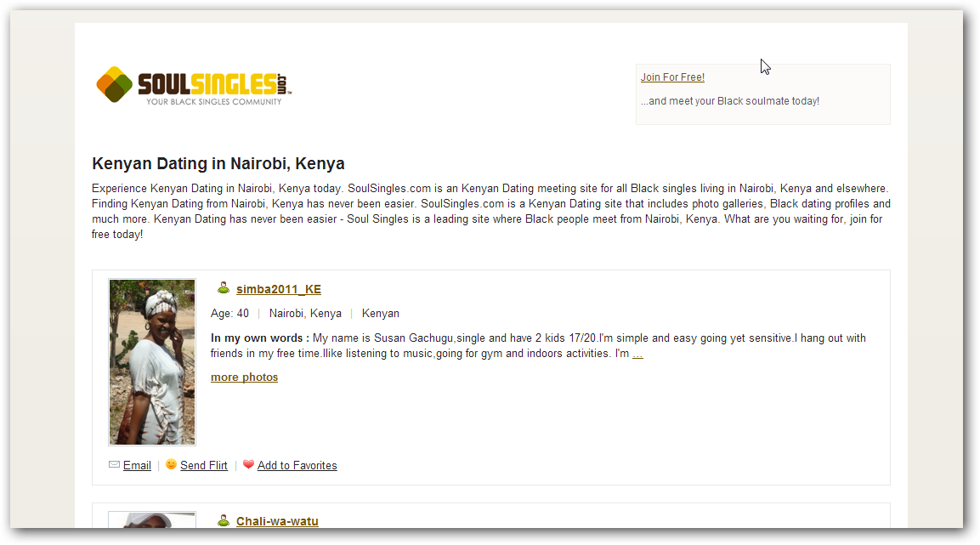Open simba2011_KE's profile
This screenshot has height=545, width=980.
(278, 289)
